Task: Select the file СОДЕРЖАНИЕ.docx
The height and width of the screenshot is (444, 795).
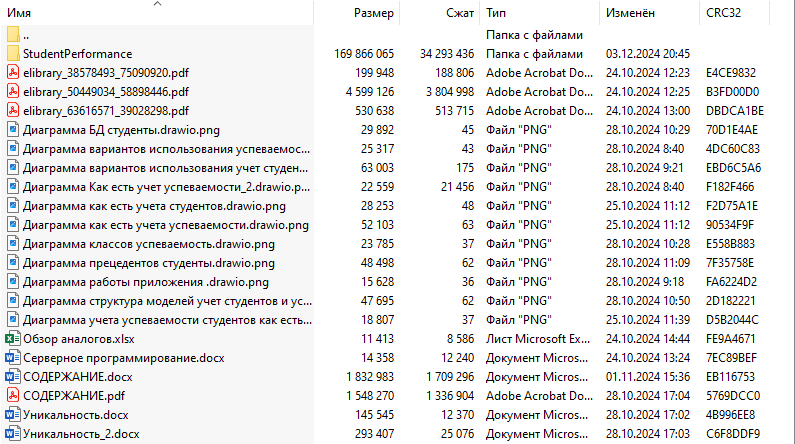Action: [x=77, y=377]
